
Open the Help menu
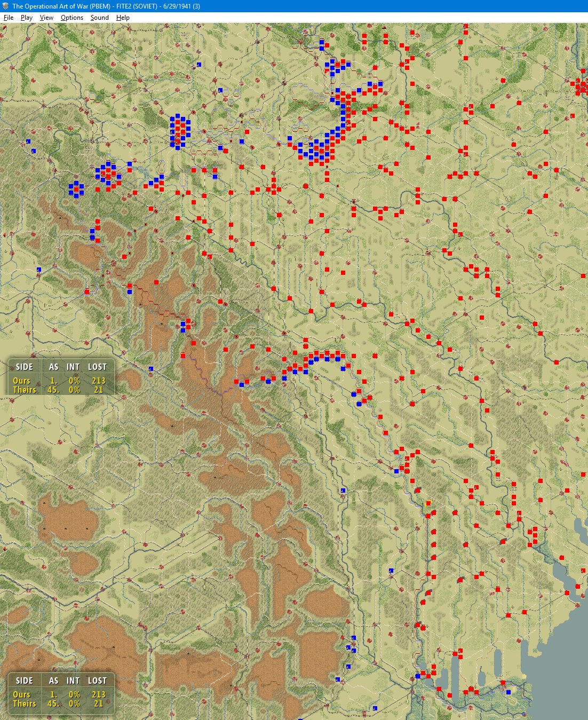point(123,18)
